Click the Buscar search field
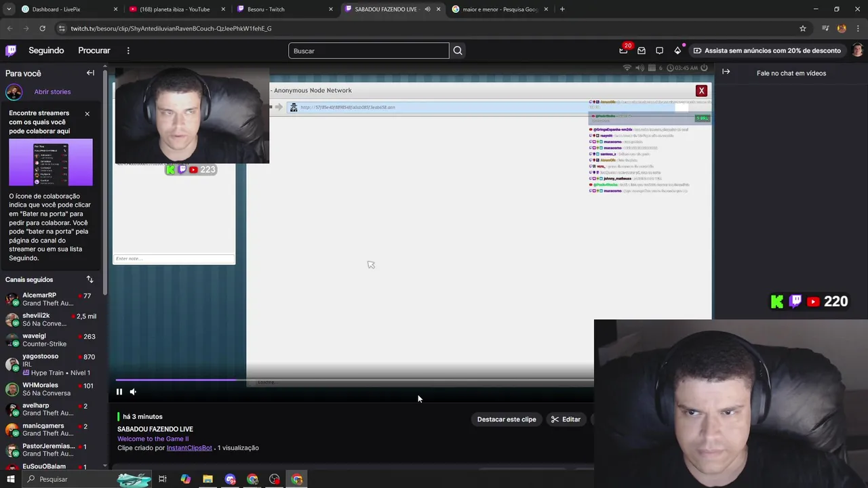 (368, 51)
